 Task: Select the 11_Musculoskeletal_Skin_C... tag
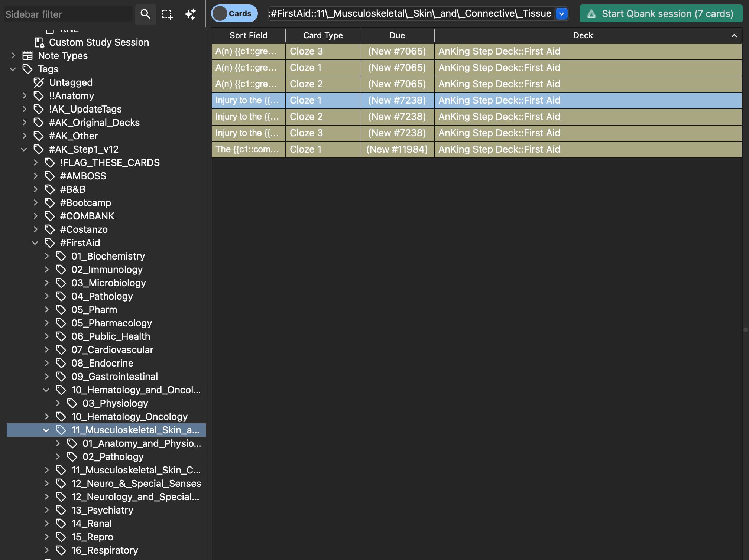[136, 470]
